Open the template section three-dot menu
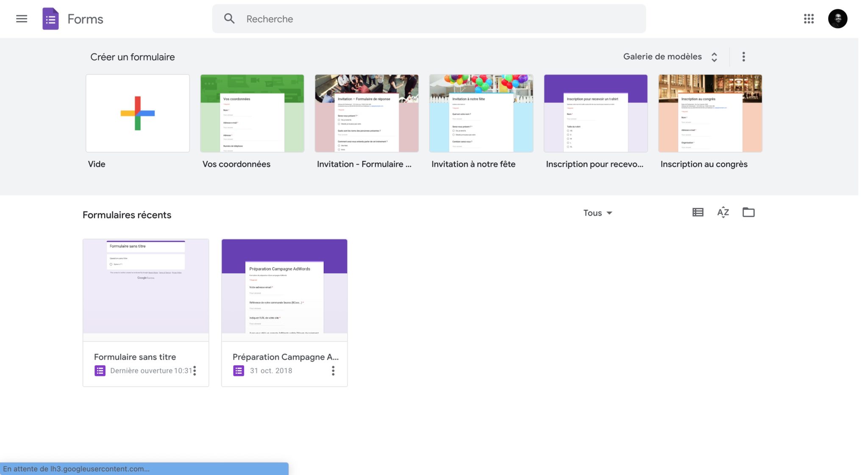 (744, 56)
